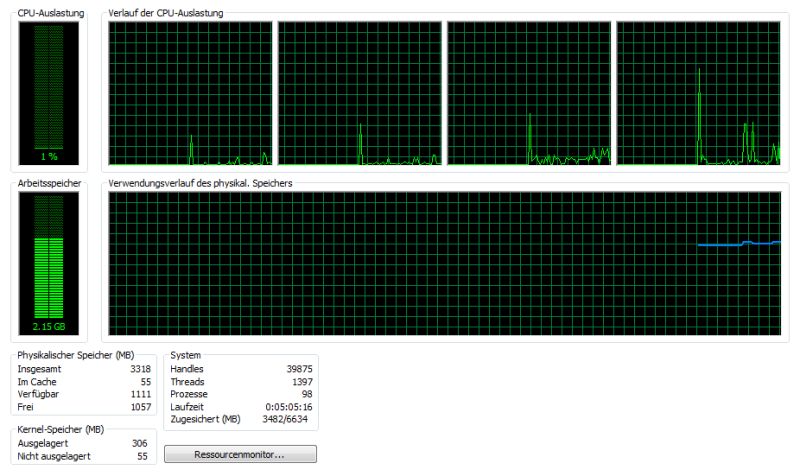The height and width of the screenshot is (476, 800).
Task: Open the Ressourcenmonitor button
Action: tap(240, 454)
